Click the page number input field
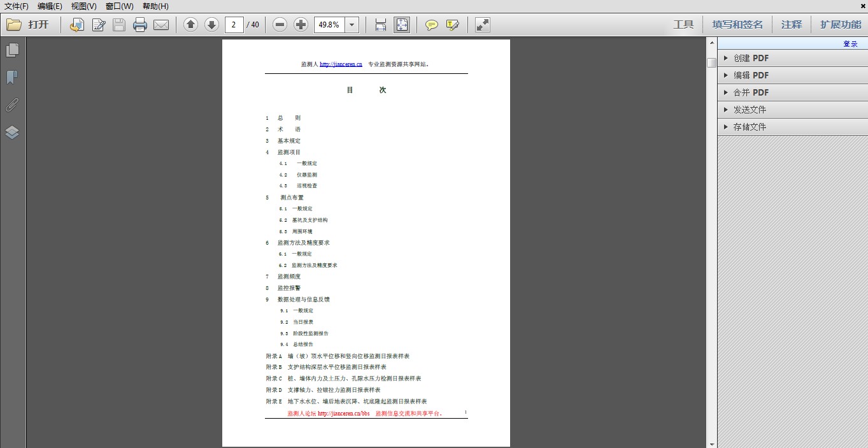This screenshot has height=448, width=868. coord(235,25)
